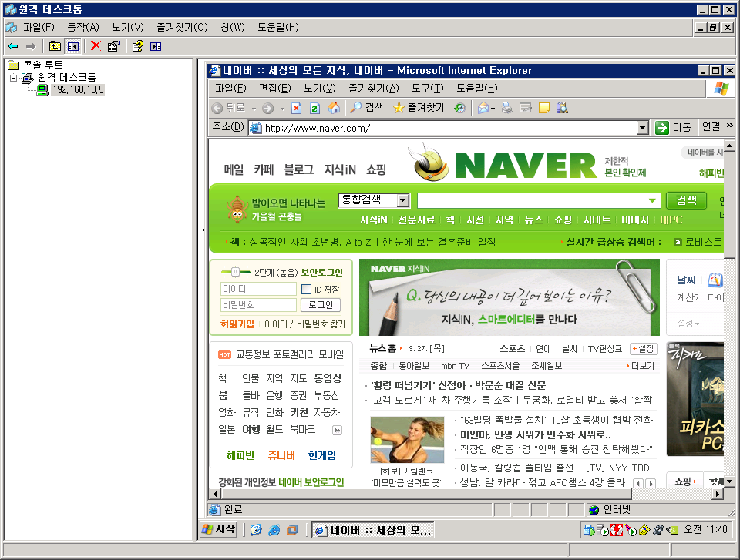This screenshot has width=740, height=560.
Task: Click the up one level folder icon
Action: 55,46
